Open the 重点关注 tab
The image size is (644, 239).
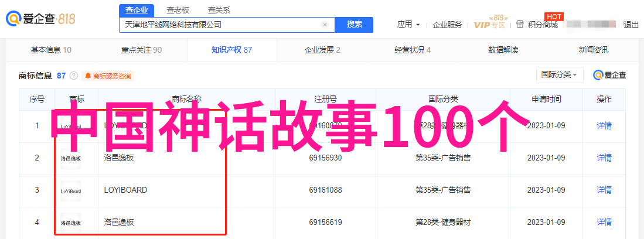141,50
